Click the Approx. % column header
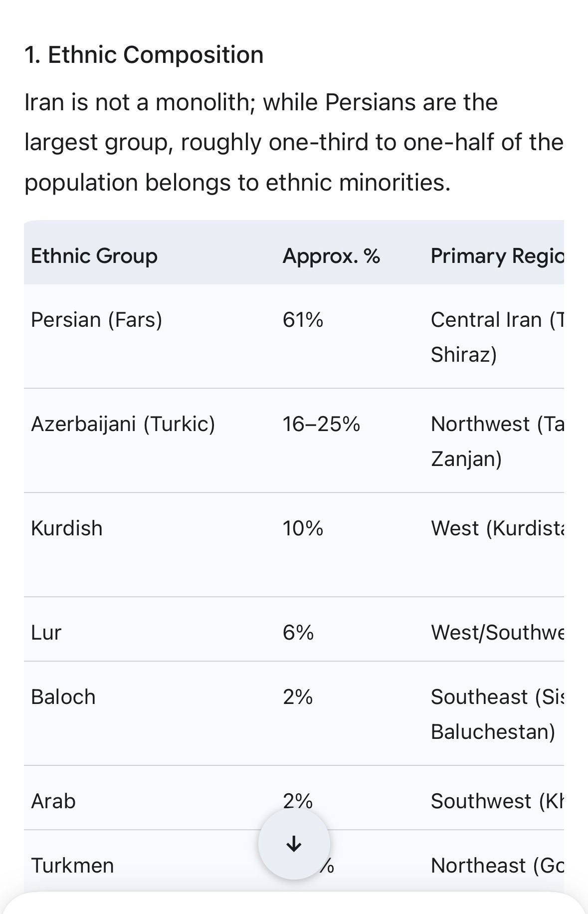 (331, 256)
